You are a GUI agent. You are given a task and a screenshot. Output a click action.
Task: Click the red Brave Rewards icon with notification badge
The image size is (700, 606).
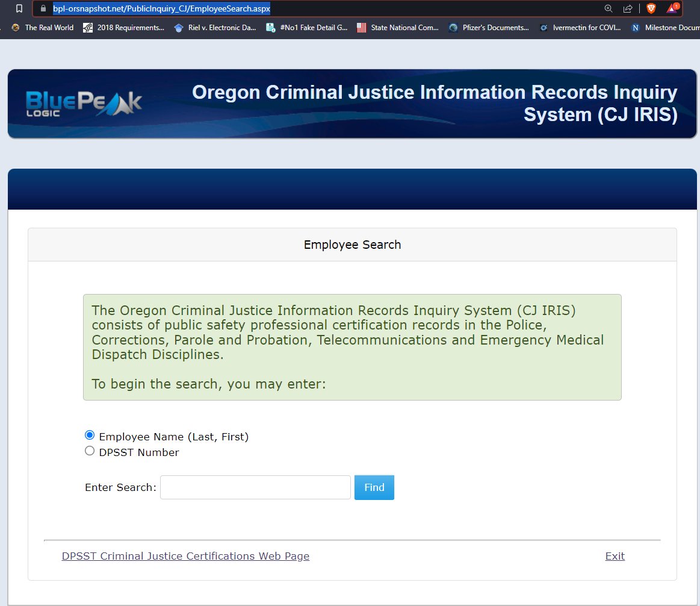[673, 9]
